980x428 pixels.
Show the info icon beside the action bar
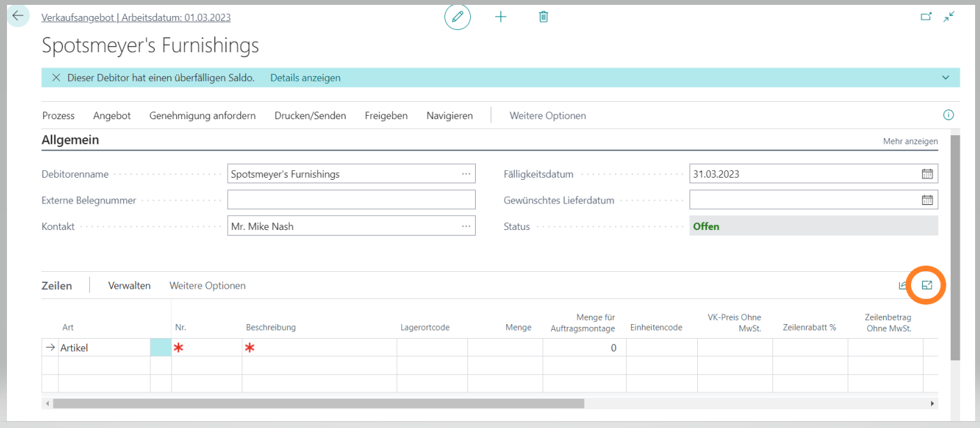coord(948,115)
